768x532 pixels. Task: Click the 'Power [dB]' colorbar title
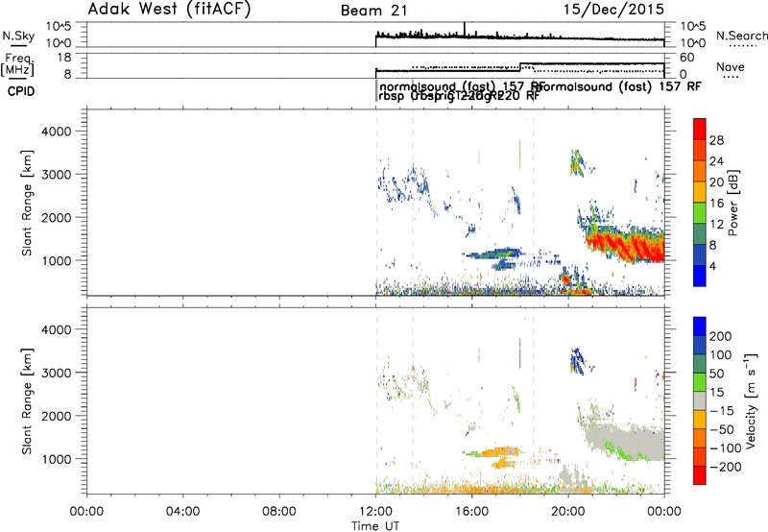732,203
